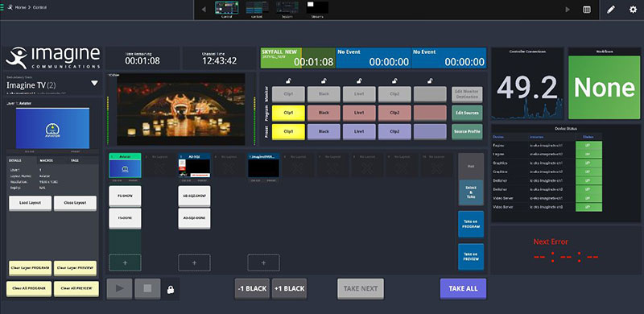Click the plus under ImagineDVER layer
The image size is (644, 314).
pyautogui.click(x=264, y=262)
